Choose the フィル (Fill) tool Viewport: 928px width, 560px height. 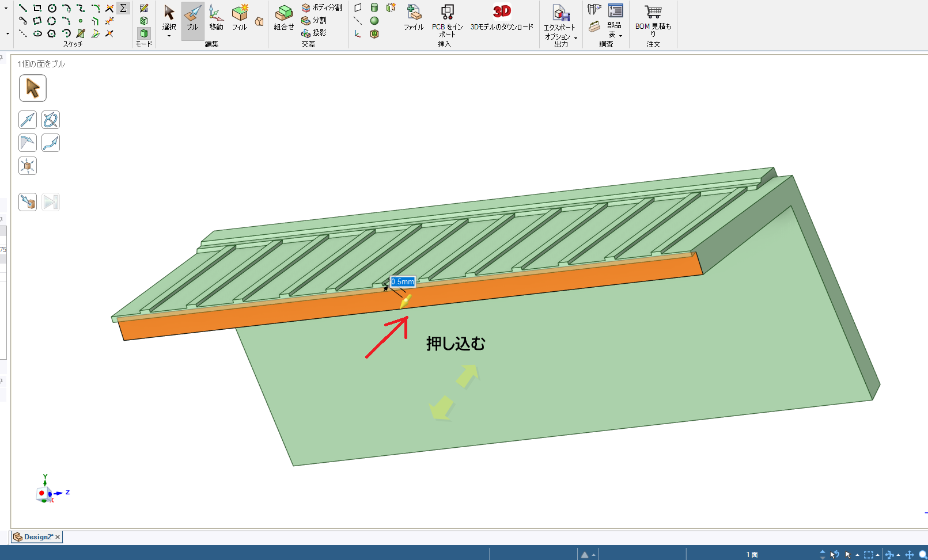[240, 18]
